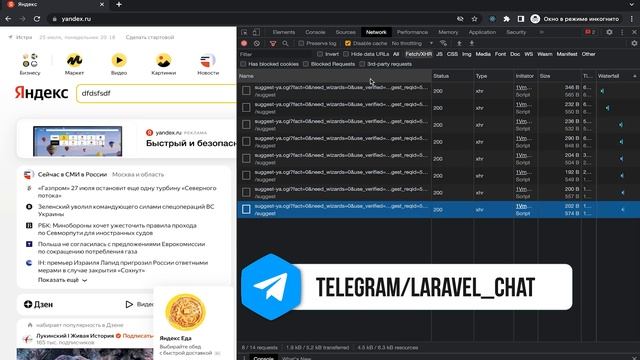
Task: Check Has blocked cookies checkbox
Action: tap(243, 64)
